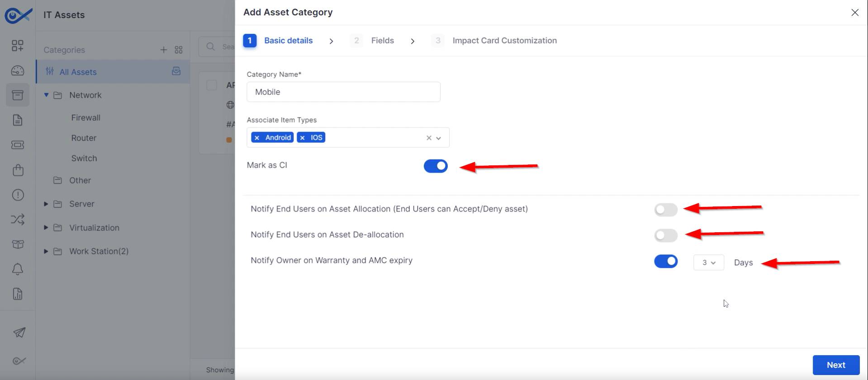Image resolution: width=868 pixels, height=380 pixels.
Task: Click the bell notifications icon in sidebar
Action: pos(18,269)
